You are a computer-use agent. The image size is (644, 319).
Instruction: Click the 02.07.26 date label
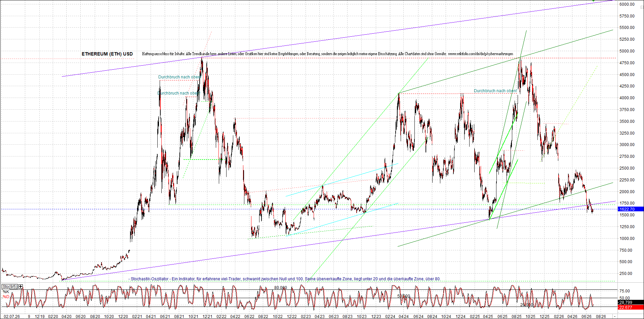(12, 317)
